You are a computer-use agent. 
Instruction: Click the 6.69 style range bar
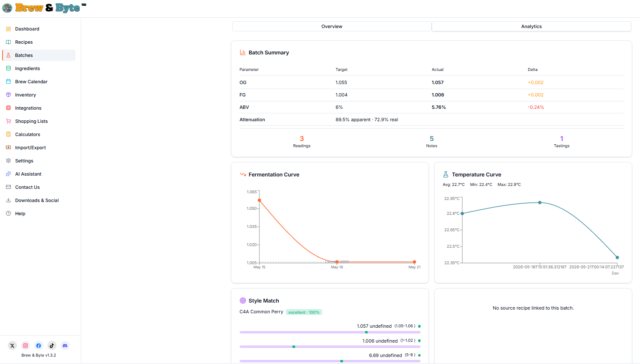330,361
